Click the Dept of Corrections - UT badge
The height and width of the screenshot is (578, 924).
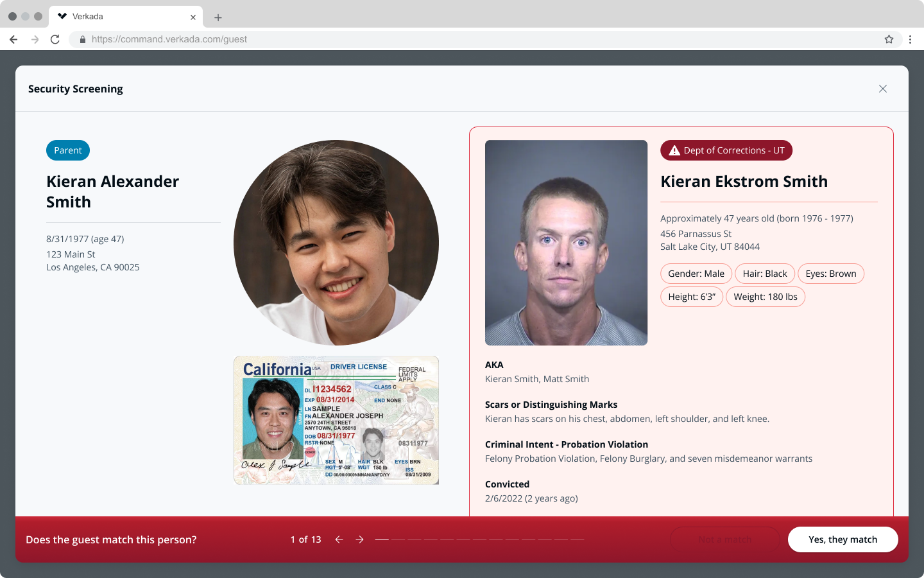(726, 150)
